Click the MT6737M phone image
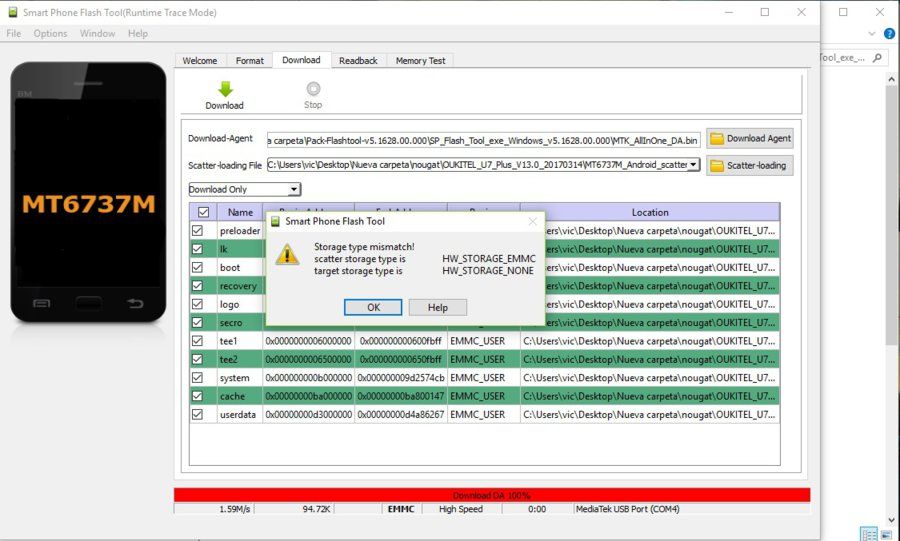This screenshot has height=541, width=900. [88, 192]
